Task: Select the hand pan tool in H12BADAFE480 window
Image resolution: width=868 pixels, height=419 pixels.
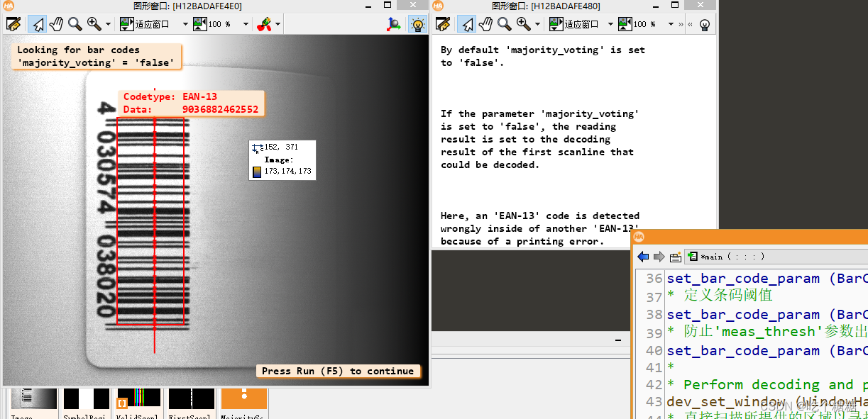Action: pos(485,24)
